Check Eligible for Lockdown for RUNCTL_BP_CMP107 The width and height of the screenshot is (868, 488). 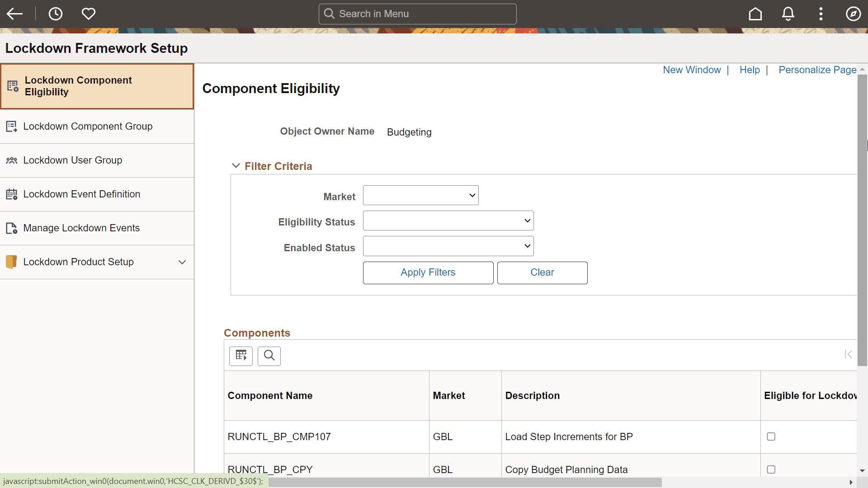coord(771,436)
